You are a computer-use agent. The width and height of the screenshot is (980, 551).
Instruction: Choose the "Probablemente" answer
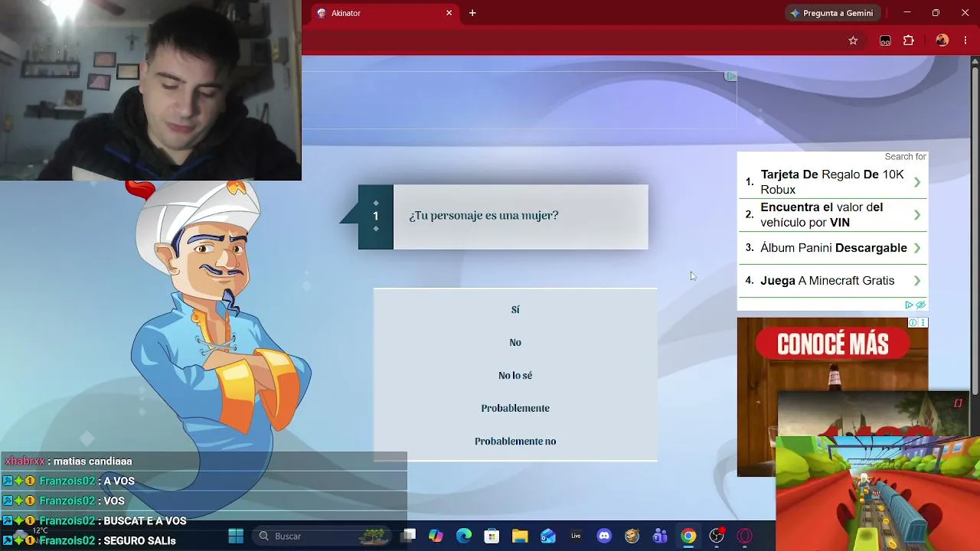(515, 409)
